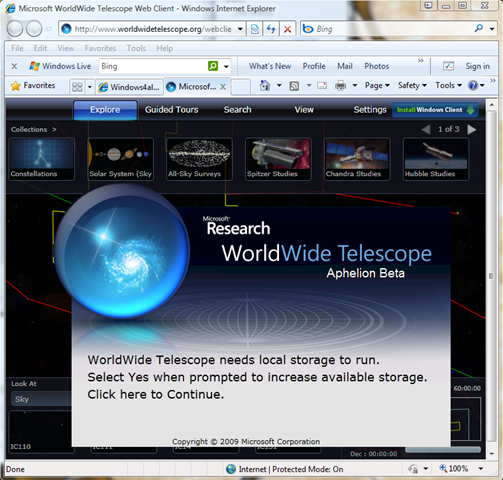Click the Photos link
The image size is (503, 480).
(x=377, y=66)
